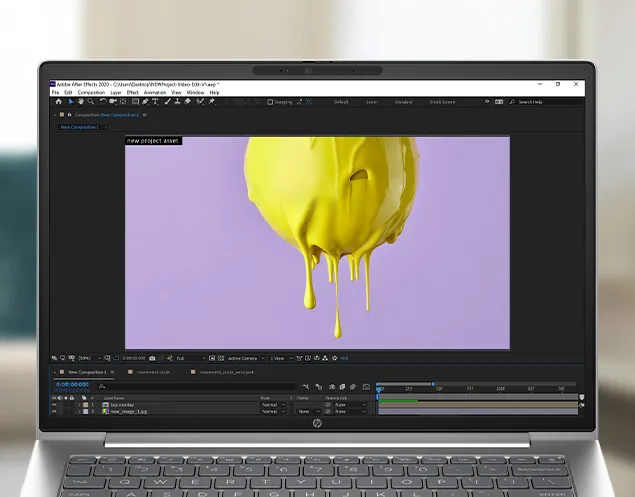Switch to the Standard workspace
635x497 pixels.
403,102
